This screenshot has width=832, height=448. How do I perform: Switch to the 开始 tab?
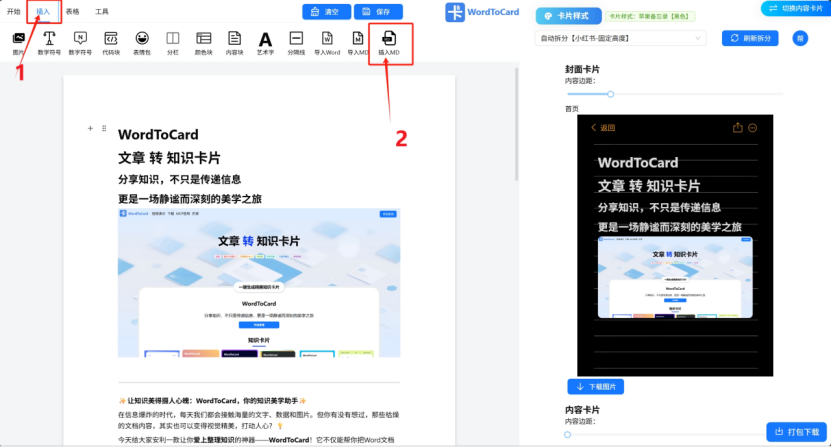pos(14,11)
